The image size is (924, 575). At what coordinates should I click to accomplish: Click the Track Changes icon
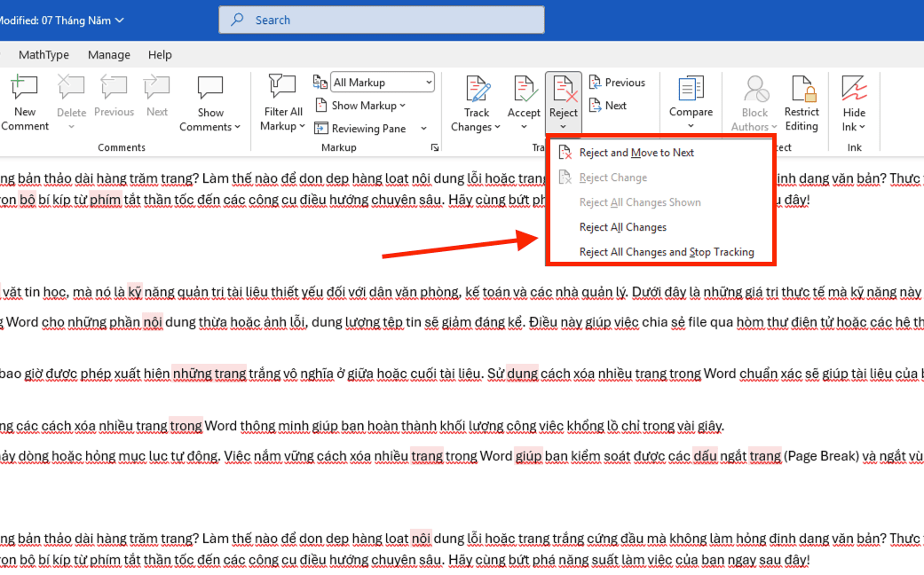tap(476, 89)
